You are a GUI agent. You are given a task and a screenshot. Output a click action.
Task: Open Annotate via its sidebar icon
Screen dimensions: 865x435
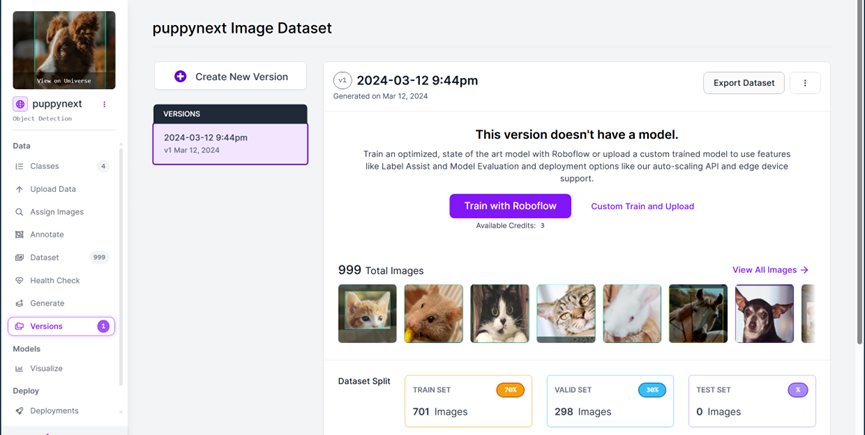pos(19,234)
